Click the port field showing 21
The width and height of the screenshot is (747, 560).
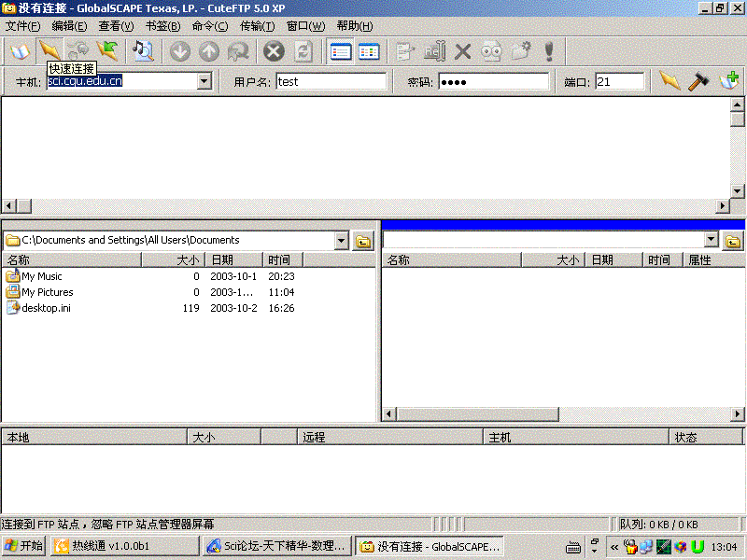[x=620, y=81]
